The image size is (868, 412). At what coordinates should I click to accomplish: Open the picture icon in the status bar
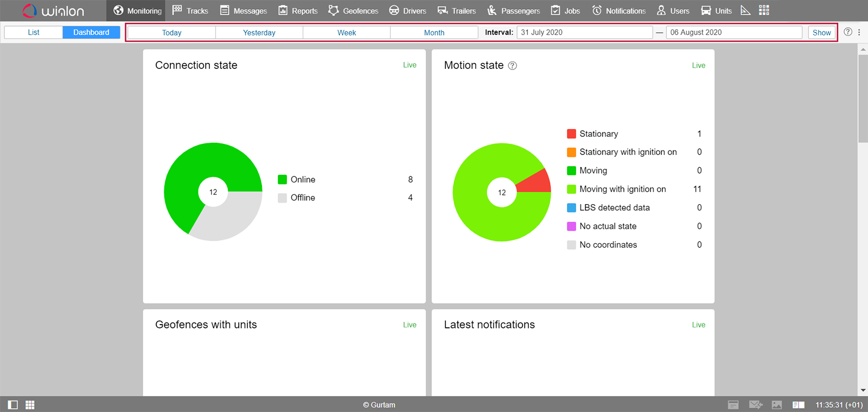(x=777, y=405)
